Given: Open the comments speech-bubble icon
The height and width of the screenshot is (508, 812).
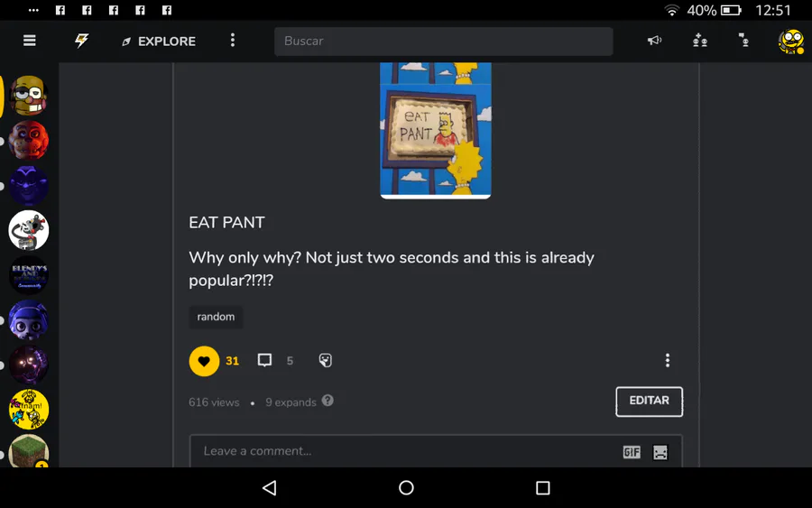Looking at the screenshot, I should (x=264, y=360).
